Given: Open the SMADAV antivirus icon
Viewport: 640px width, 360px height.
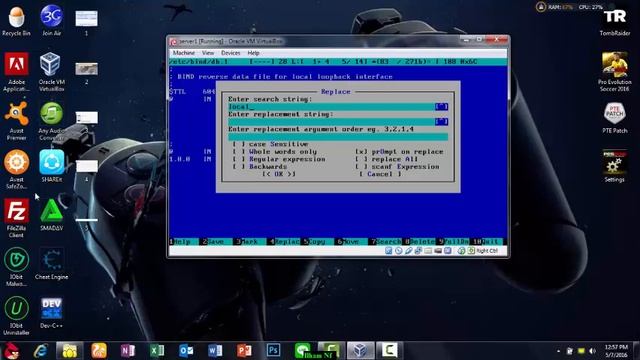Looking at the screenshot, I should (51, 215).
